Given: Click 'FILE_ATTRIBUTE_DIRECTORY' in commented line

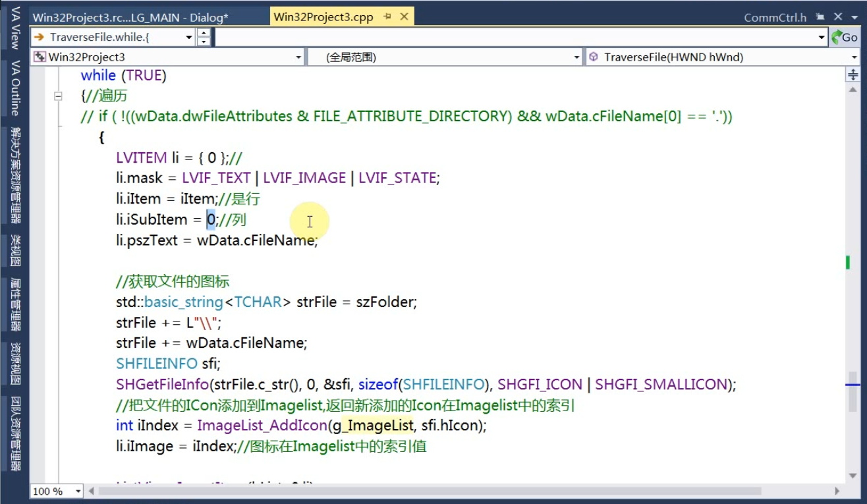Looking at the screenshot, I should pos(413,117).
